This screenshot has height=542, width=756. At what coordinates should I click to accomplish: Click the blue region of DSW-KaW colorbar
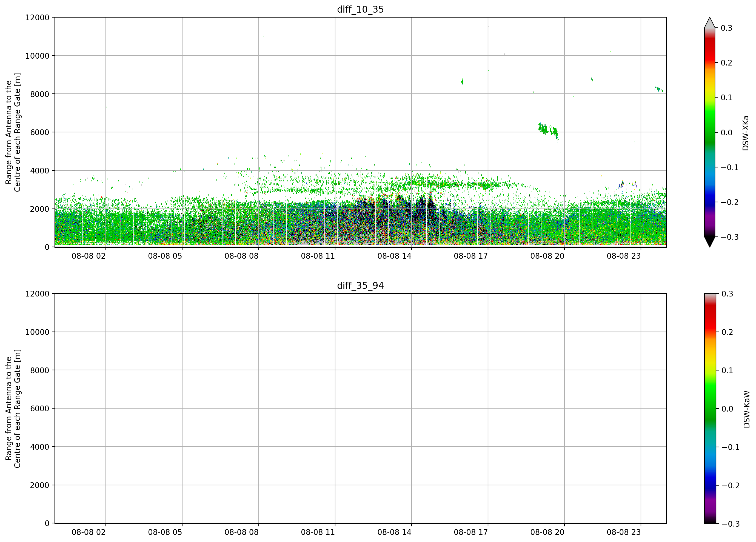point(710,480)
